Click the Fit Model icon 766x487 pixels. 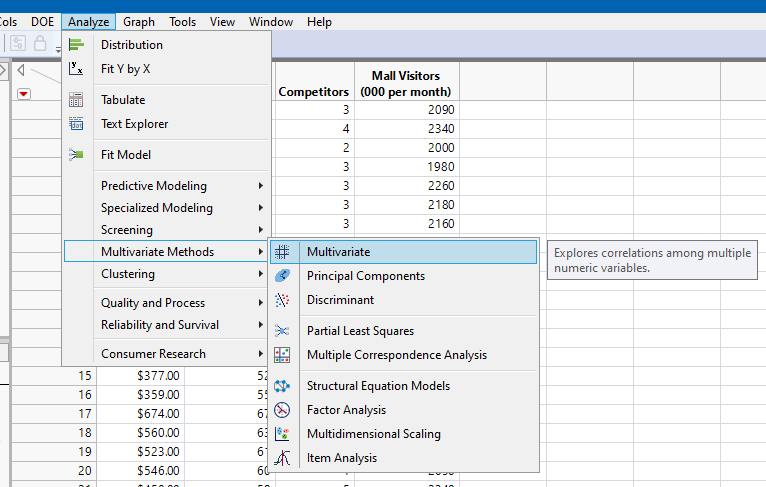coord(76,155)
